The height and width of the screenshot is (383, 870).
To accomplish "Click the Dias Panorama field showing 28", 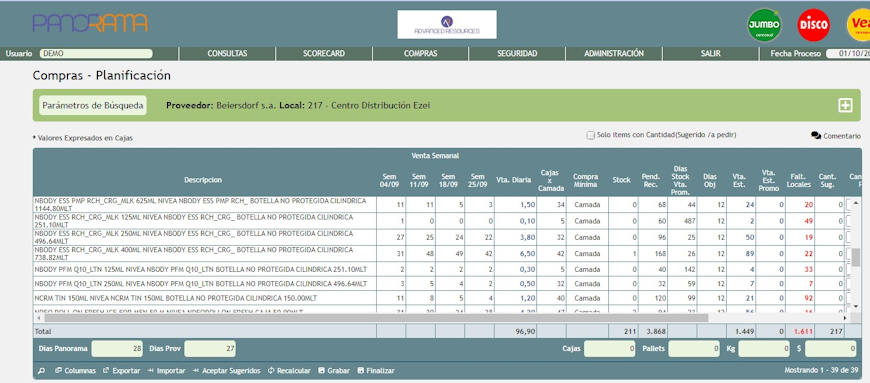I will (x=117, y=349).
